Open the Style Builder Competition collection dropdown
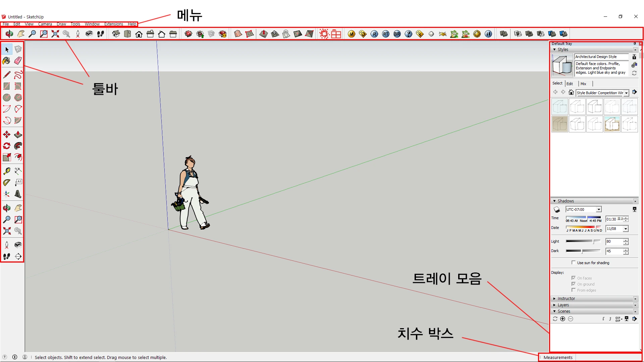 click(626, 93)
